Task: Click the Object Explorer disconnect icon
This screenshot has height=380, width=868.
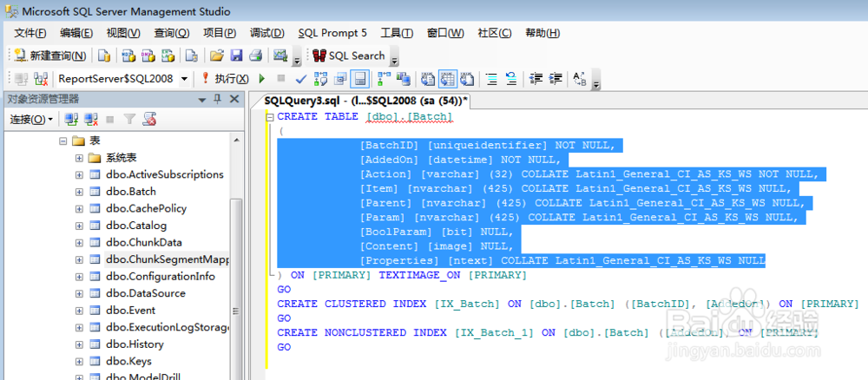Action: click(x=91, y=119)
